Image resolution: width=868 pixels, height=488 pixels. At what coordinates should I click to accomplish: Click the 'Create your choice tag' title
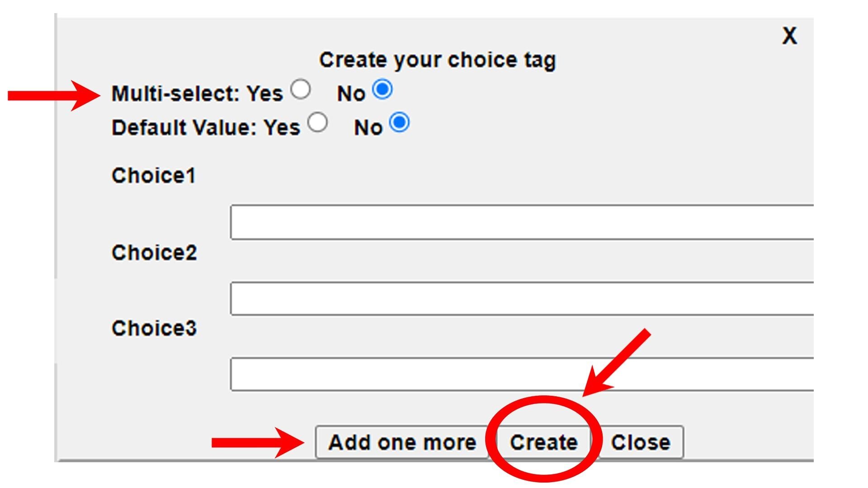[437, 59]
